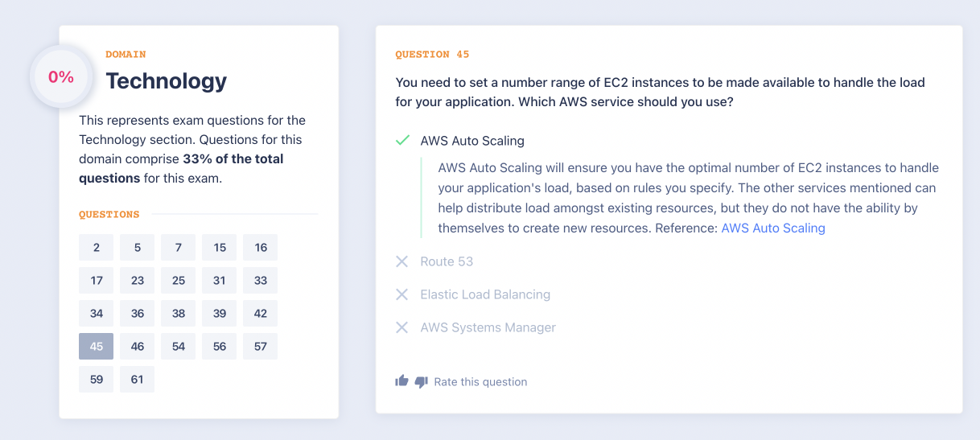Select the Elastic Load Balancing answer option
The image size is (980, 440).
pyautogui.click(x=485, y=294)
